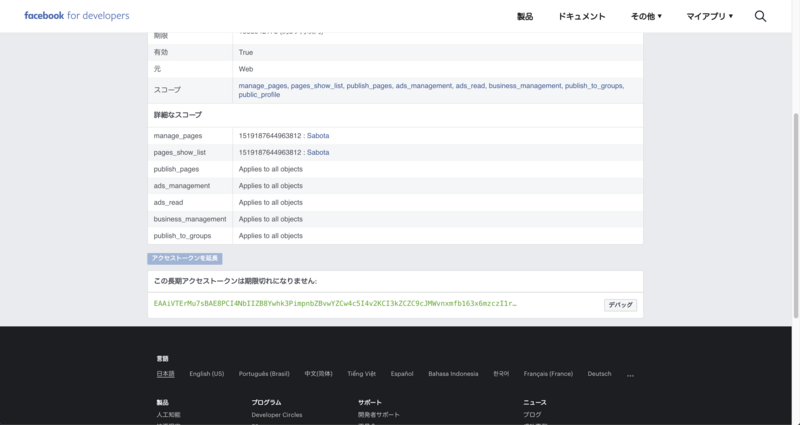Viewport: 800px width, 425px height.
Task: Click the この長期アクセストークン notice text
Action: [235, 281]
